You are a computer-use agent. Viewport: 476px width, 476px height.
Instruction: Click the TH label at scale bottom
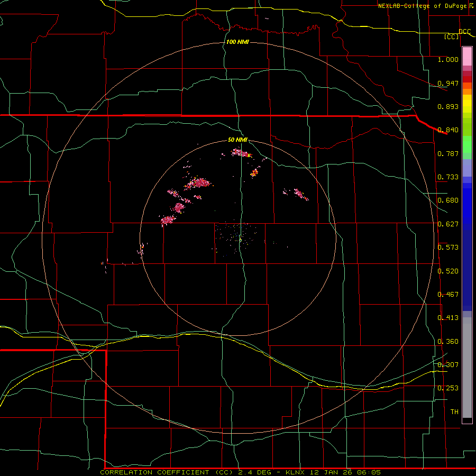(454, 412)
